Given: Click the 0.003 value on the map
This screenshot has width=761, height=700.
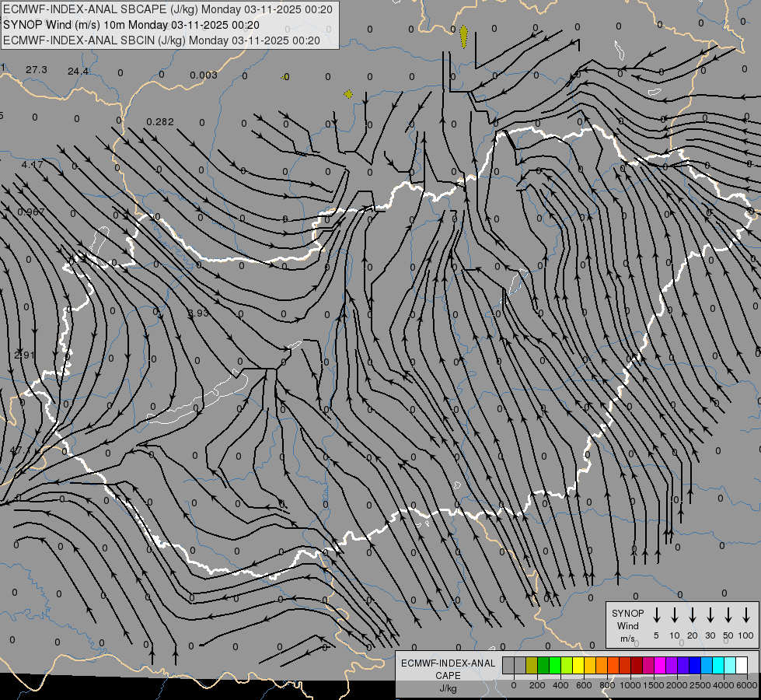Looking at the screenshot, I should coord(204,75).
